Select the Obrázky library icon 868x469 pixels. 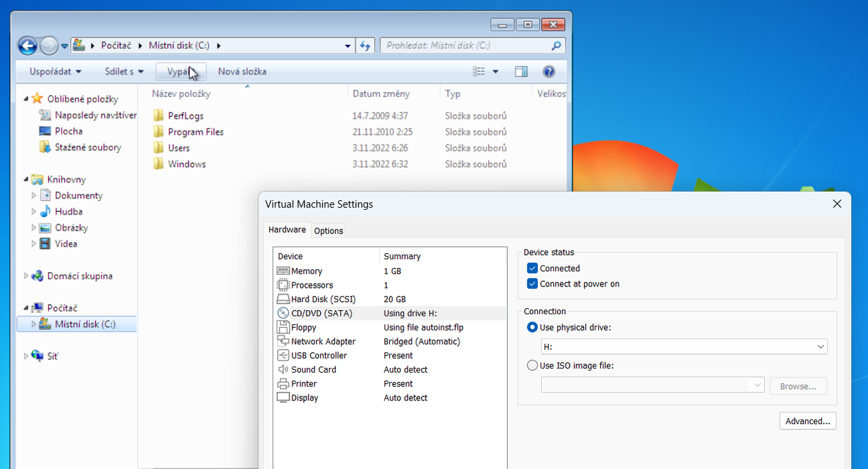(x=45, y=228)
